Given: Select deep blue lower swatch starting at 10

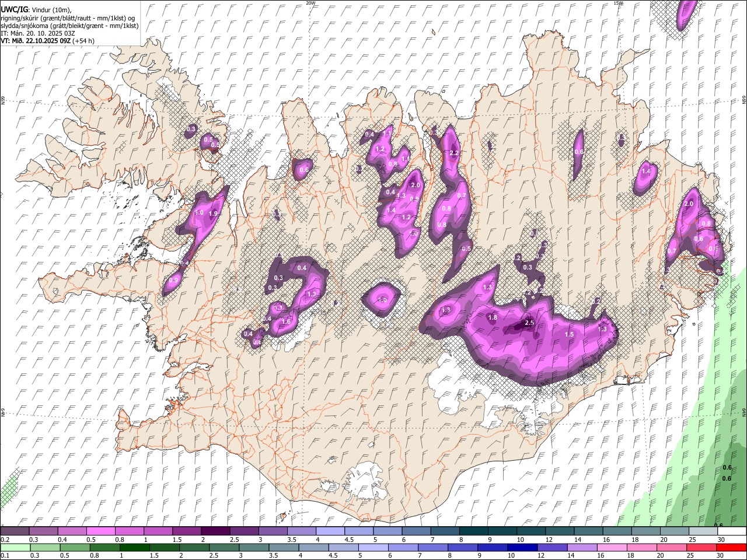Looking at the screenshot, I should click(x=522, y=548).
